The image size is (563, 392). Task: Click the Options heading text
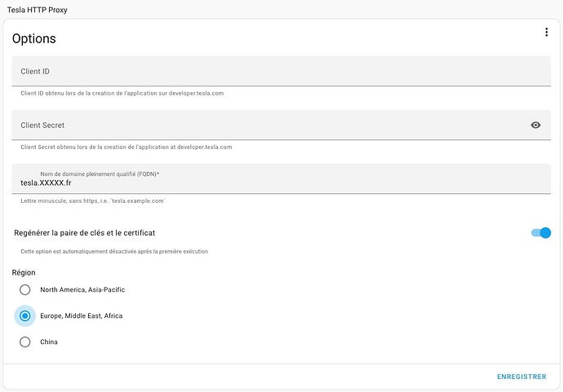click(34, 39)
